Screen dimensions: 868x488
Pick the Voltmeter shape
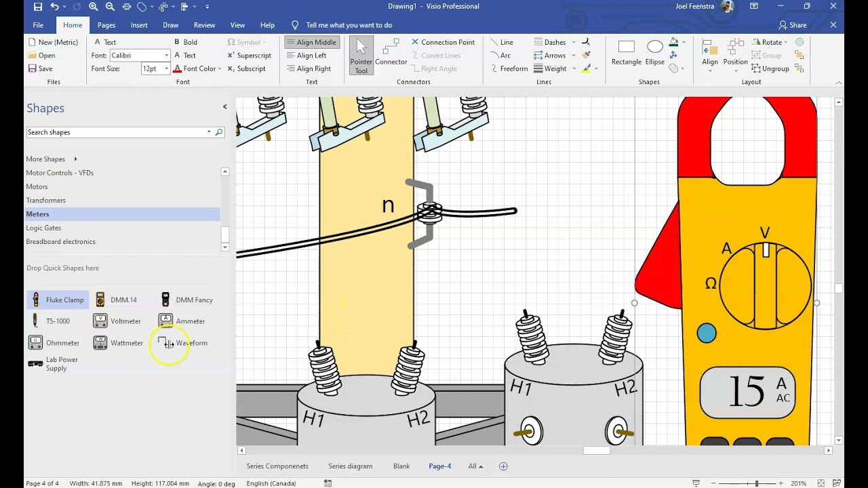coord(118,321)
